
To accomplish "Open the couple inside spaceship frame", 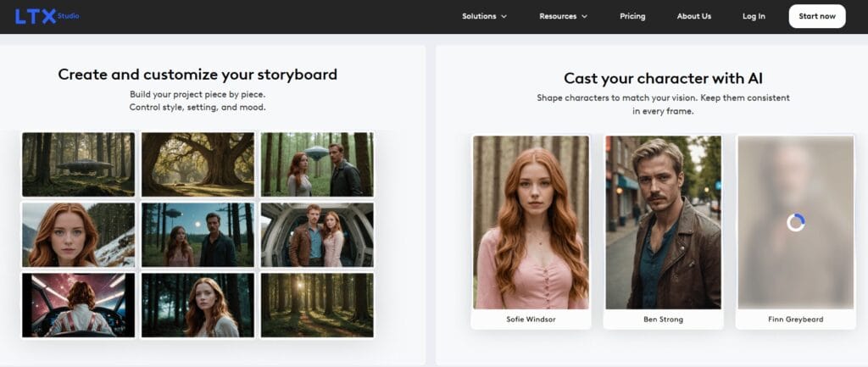I will click(317, 235).
